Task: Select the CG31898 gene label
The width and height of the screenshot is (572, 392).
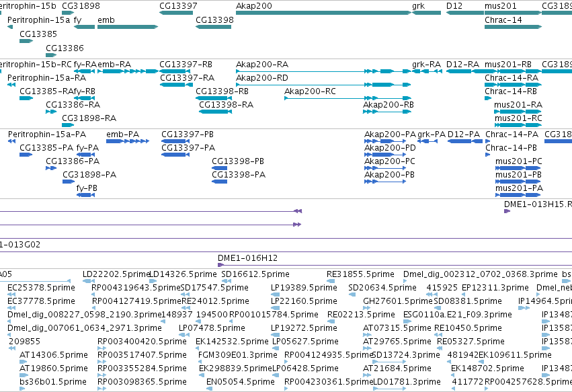Action: [x=81, y=6]
